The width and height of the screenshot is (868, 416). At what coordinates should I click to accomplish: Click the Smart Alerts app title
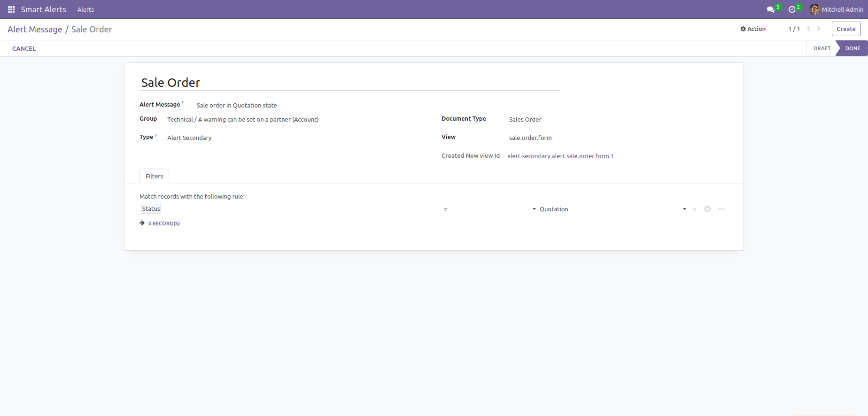point(44,9)
